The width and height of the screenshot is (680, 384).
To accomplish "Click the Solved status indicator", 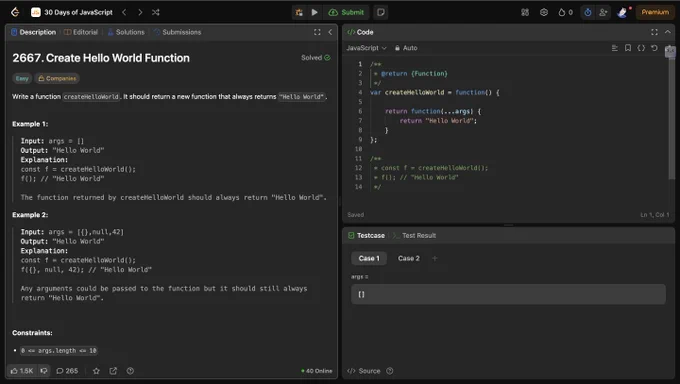I will tap(316, 58).
